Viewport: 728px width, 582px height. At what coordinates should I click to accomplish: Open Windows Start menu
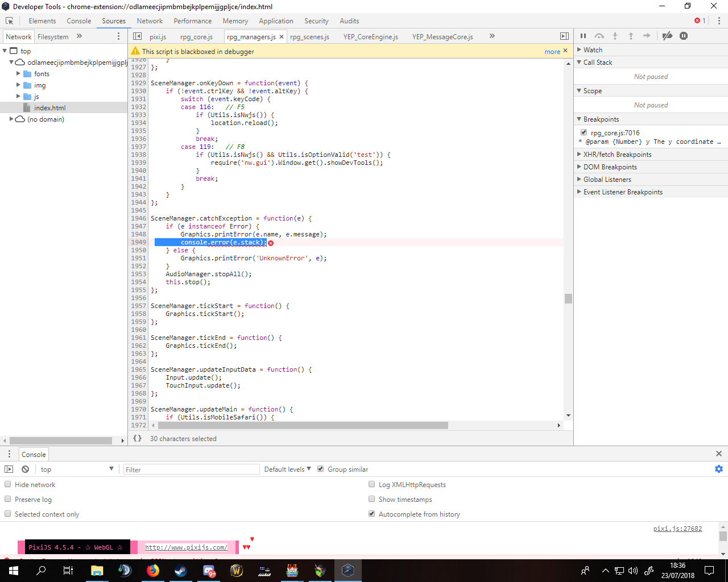point(14,571)
